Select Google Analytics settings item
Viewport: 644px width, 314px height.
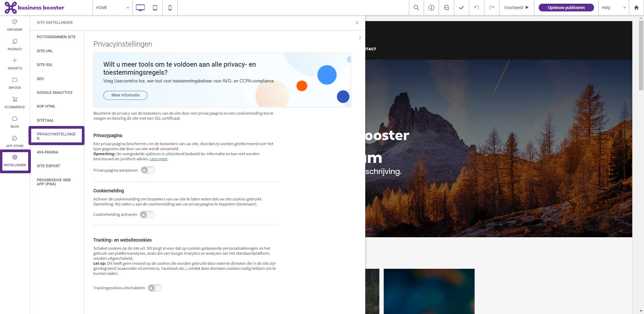pyautogui.click(x=55, y=92)
